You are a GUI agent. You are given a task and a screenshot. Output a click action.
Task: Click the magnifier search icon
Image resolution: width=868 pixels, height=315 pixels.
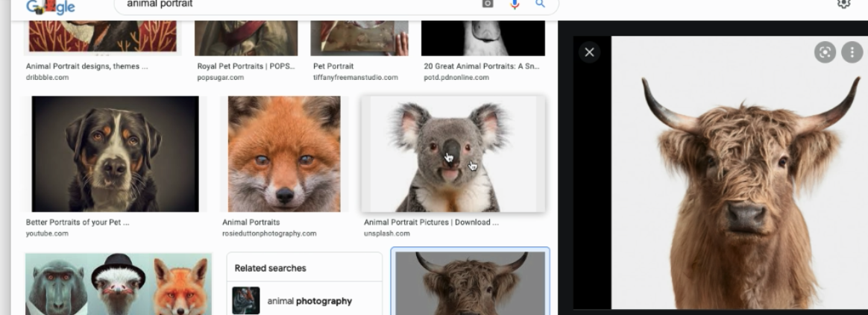pos(541,4)
